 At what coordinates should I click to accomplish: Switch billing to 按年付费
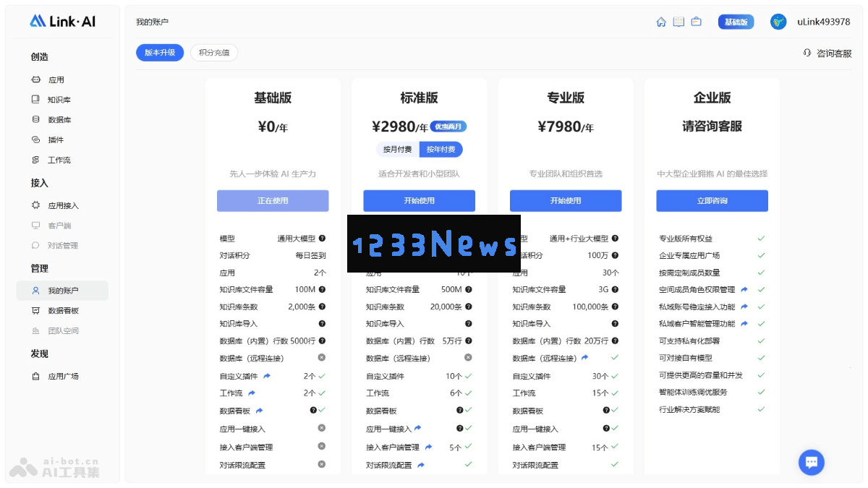(441, 150)
